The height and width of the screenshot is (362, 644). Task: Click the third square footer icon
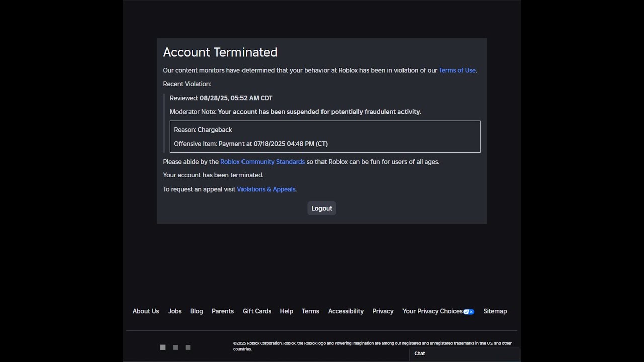[188, 347]
